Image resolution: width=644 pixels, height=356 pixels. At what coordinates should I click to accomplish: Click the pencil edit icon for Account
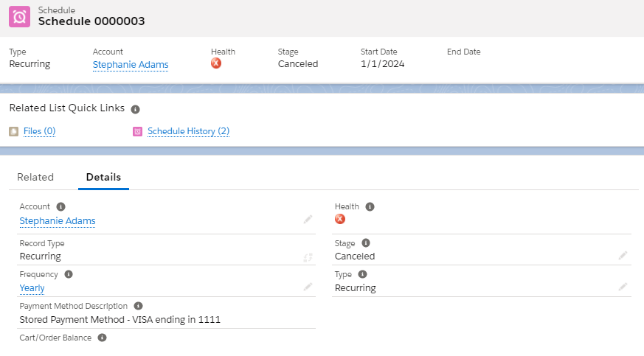[308, 220]
